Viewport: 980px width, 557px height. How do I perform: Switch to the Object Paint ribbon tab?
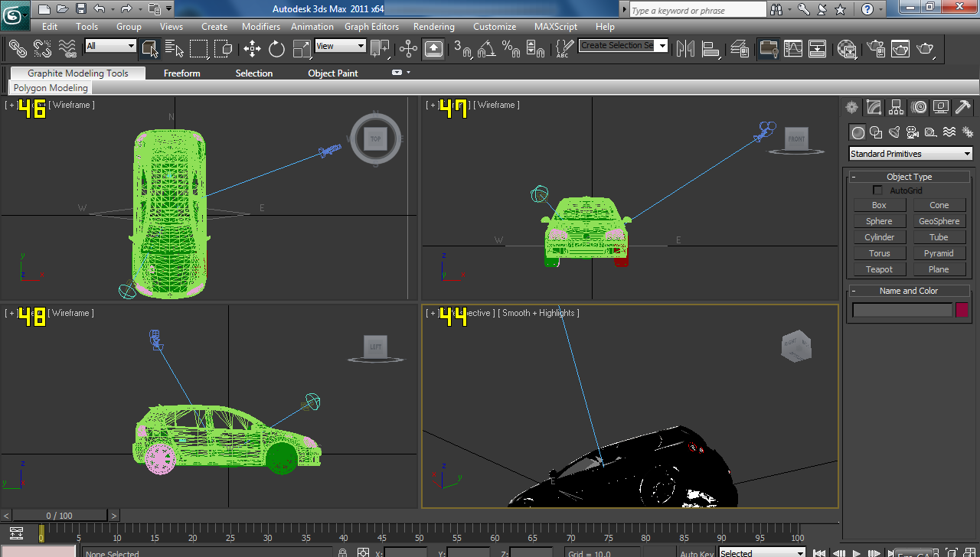click(332, 73)
